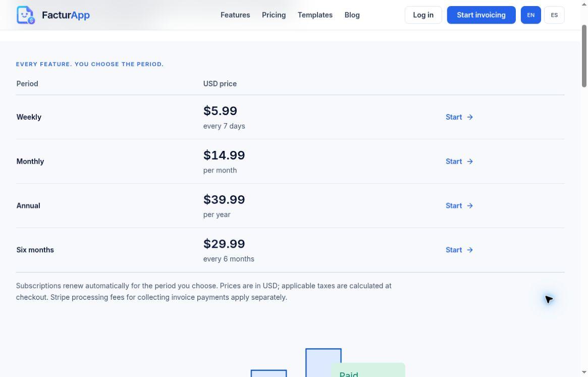Click the scrollbar down arrow
This screenshot has width=588, height=377.
(584, 372)
